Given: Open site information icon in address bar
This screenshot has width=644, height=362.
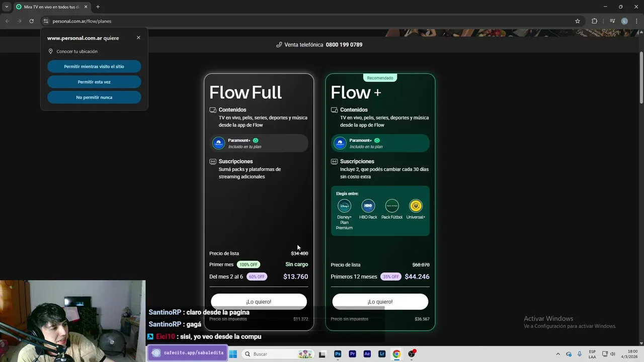Looking at the screenshot, I should 45,21.
